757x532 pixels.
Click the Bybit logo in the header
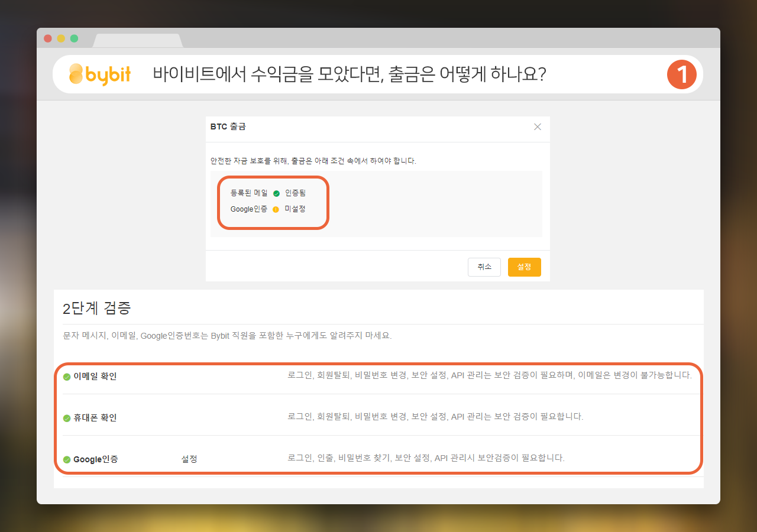pos(100,74)
